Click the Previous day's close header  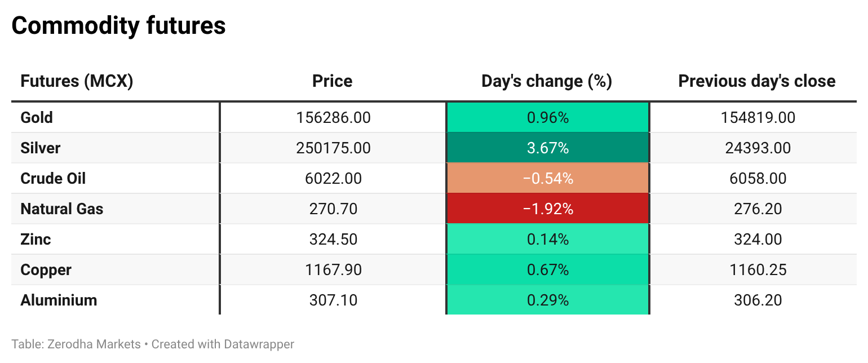pos(756,81)
